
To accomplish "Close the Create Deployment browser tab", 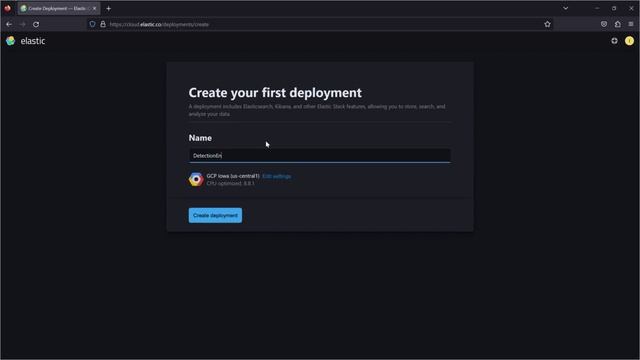I will [94, 9].
